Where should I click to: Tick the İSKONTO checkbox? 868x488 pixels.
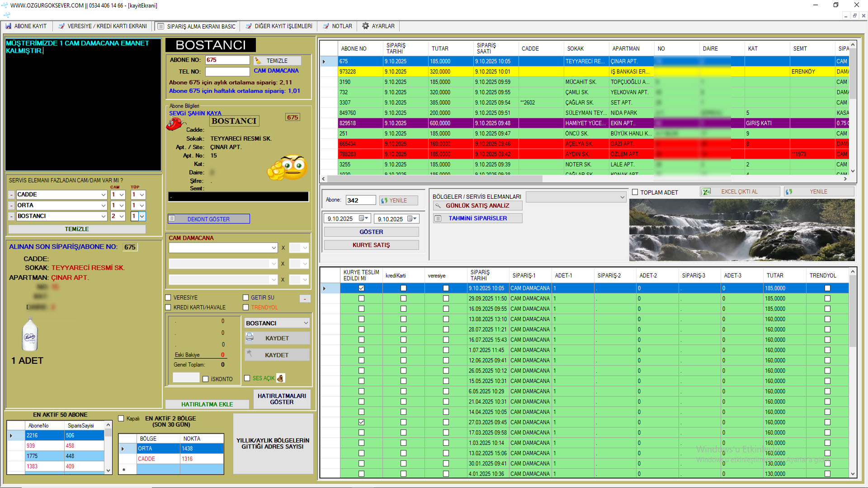pyautogui.click(x=206, y=379)
